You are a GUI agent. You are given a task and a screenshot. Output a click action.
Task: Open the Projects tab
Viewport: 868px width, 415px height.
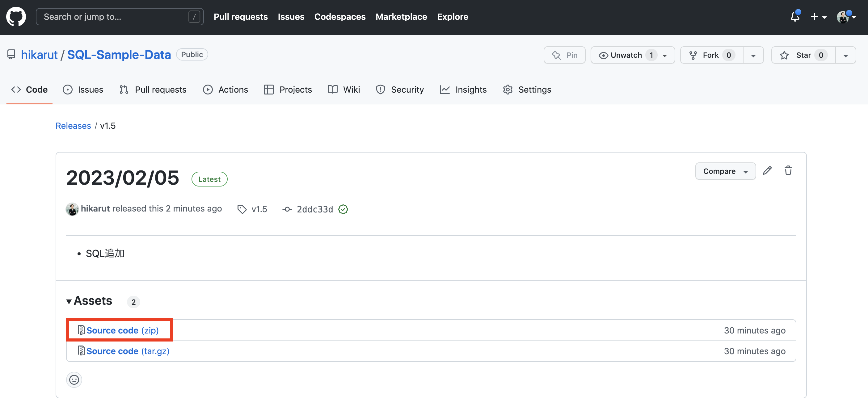coord(288,90)
